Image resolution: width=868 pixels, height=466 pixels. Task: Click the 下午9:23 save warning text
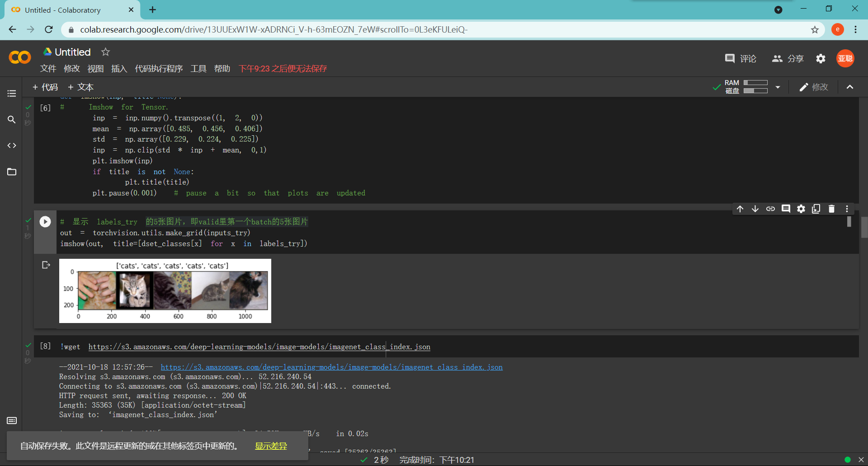[x=283, y=68]
